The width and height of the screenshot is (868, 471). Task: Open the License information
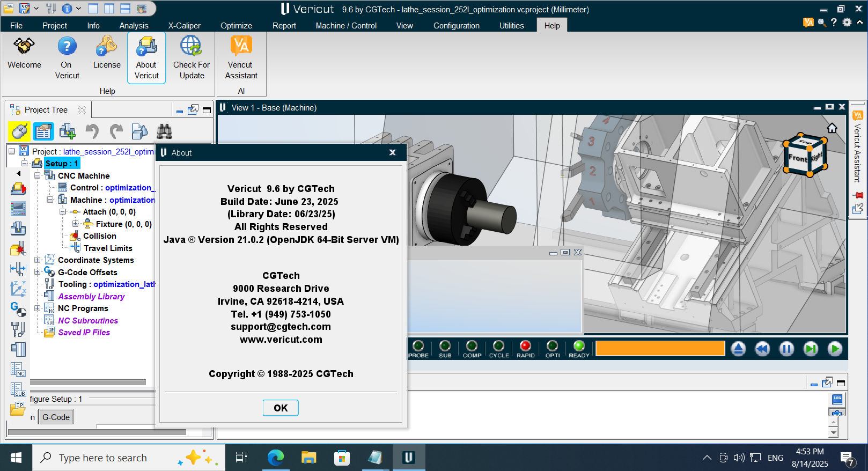point(107,54)
